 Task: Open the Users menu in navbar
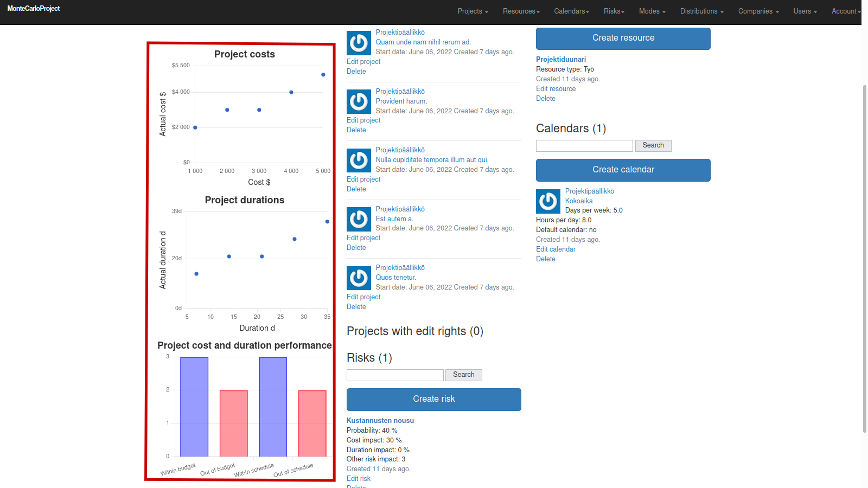(x=805, y=11)
